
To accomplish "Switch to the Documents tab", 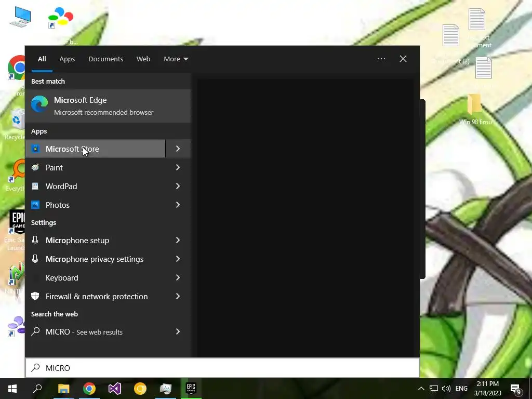I will click(105, 59).
